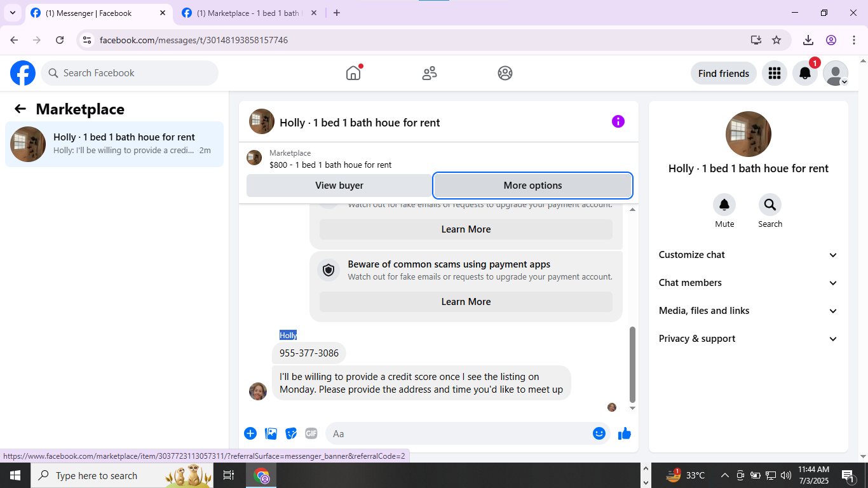
Task: Close the Messenger browser tab
Action: click(163, 13)
